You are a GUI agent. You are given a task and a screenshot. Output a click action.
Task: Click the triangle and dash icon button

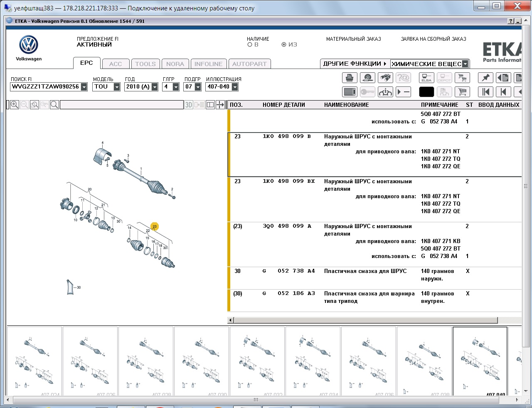(403, 92)
